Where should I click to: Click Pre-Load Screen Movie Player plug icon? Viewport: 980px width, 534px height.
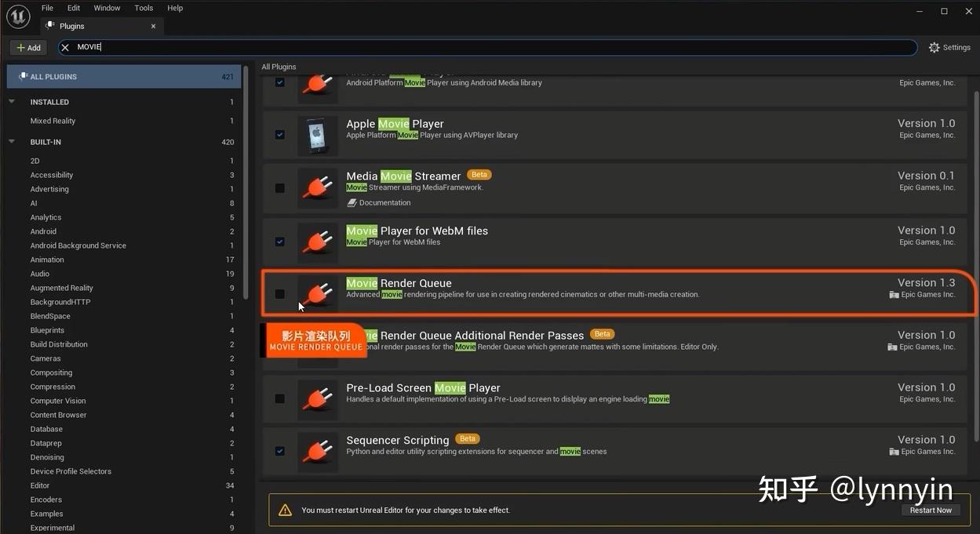[318, 398]
